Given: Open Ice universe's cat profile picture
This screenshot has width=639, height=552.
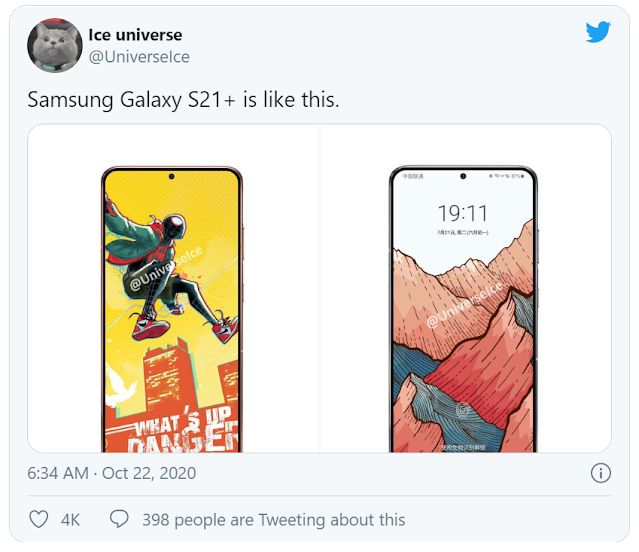Looking at the screenshot, I should click(55, 45).
